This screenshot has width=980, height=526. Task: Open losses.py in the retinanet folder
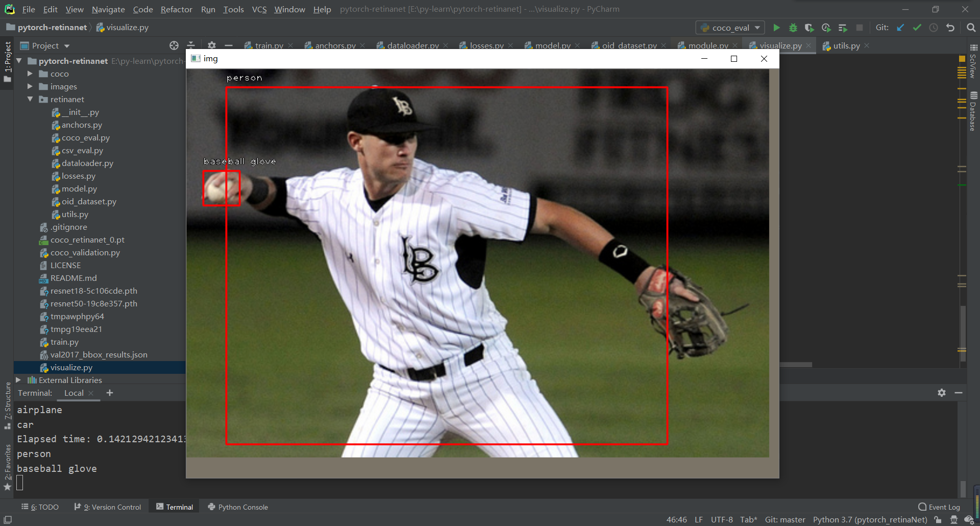79,176
